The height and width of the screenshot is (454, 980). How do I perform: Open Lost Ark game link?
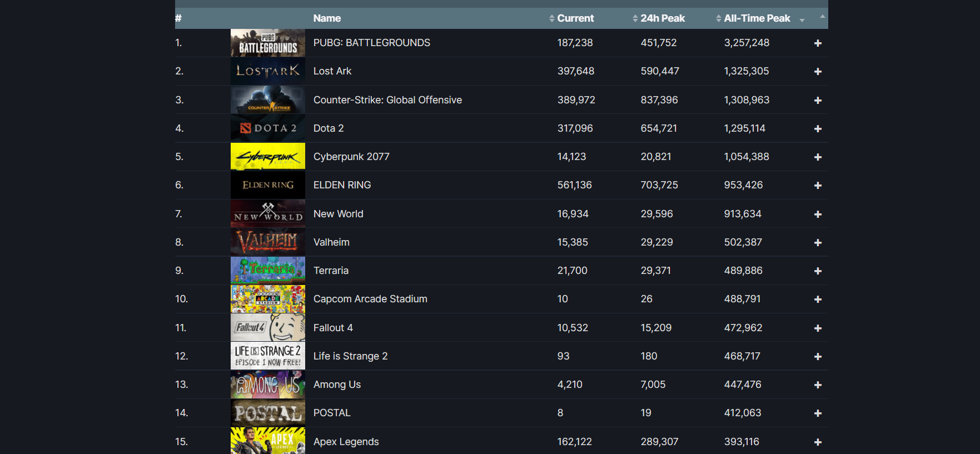click(x=332, y=71)
